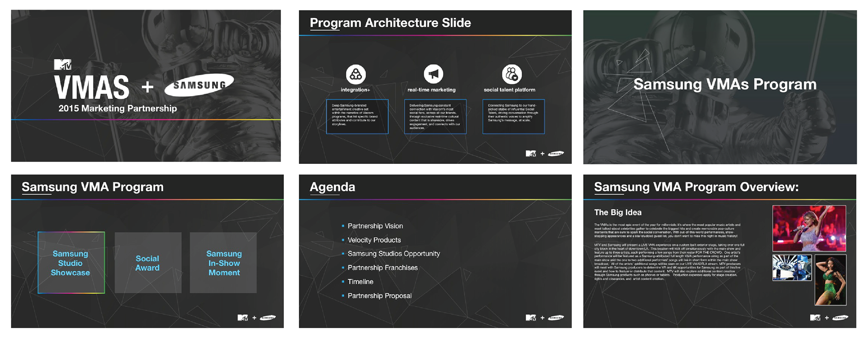Click the 'Velocity Products' agenda bullet
Viewport: 868px width, 340px height.
[x=374, y=240]
